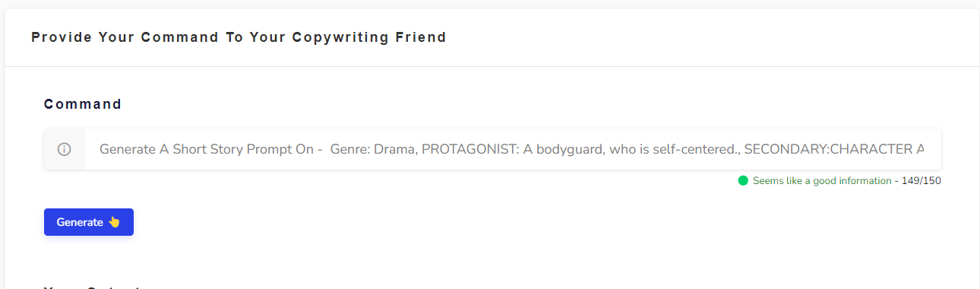Click the Generate button
Viewport: 980px width, 289px height.
tap(89, 222)
